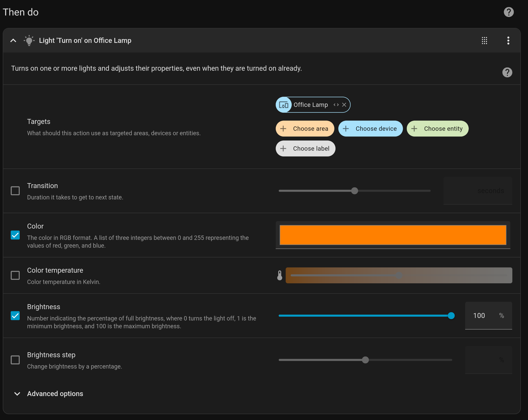Image resolution: width=528 pixels, height=420 pixels.
Task: Click the Choose area button
Action: click(305, 129)
